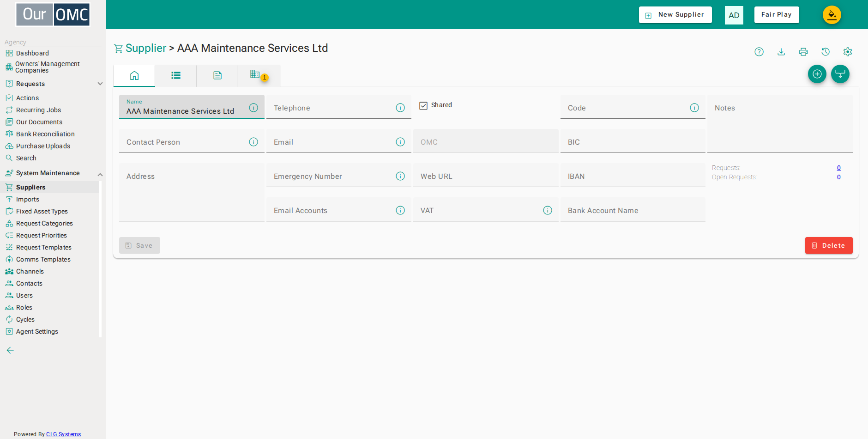Open the Open Requests count link
Screen dimensions: 868x439
[x=839, y=177]
